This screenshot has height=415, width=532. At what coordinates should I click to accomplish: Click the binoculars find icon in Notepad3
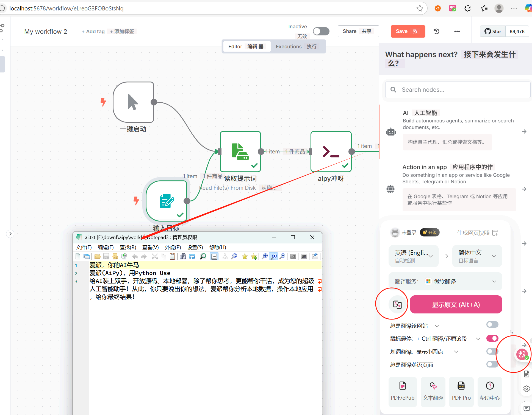183,256
